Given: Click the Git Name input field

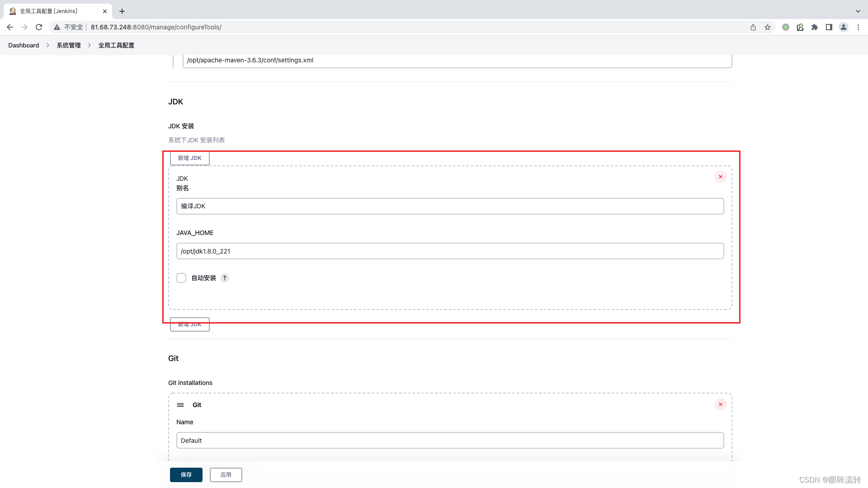Looking at the screenshot, I should pyautogui.click(x=450, y=441).
